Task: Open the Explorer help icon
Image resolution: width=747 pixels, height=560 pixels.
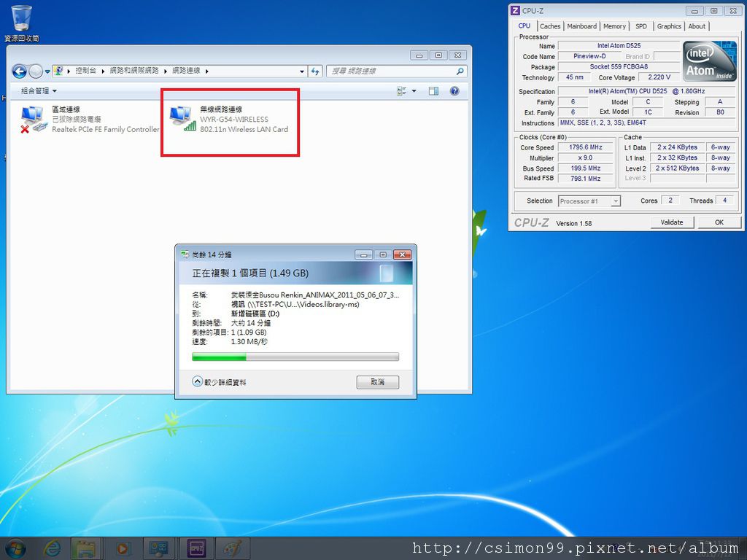Action: 454,90
